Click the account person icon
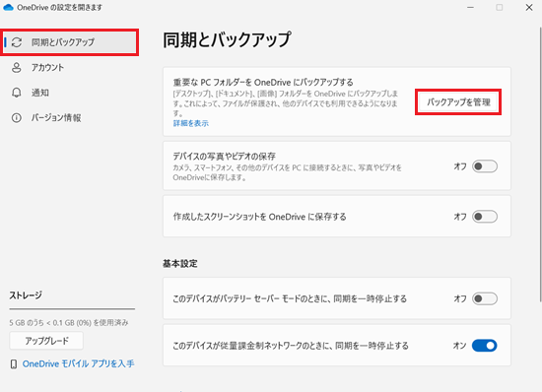The height and width of the screenshot is (392, 542). [x=16, y=67]
